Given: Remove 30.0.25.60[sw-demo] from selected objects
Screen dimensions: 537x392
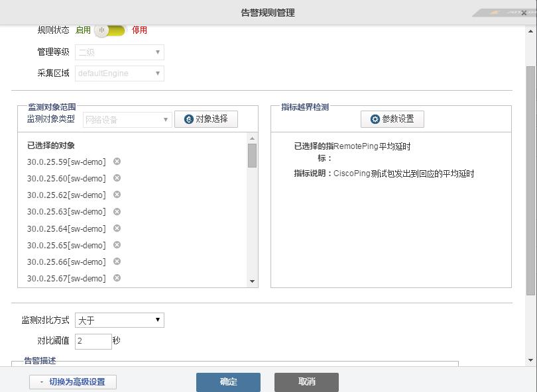Looking at the screenshot, I should (x=117, y=178).
